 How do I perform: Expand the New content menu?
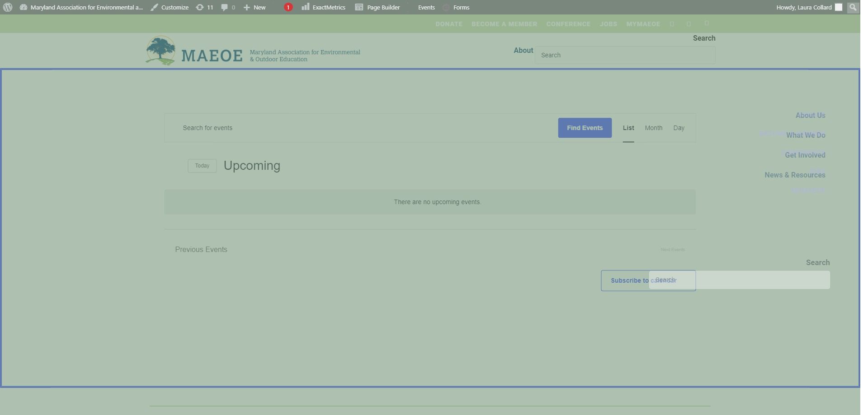(255, 7)
